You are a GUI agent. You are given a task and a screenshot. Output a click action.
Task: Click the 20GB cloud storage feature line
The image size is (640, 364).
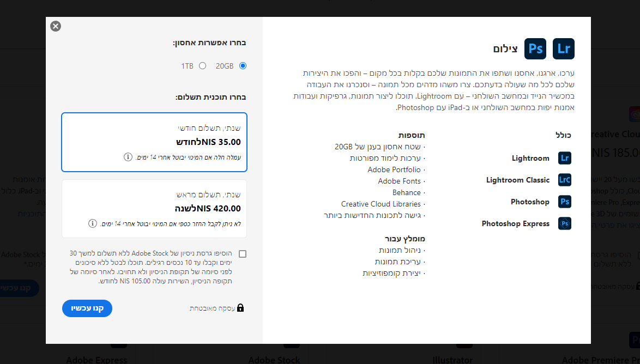click(378, 147)
